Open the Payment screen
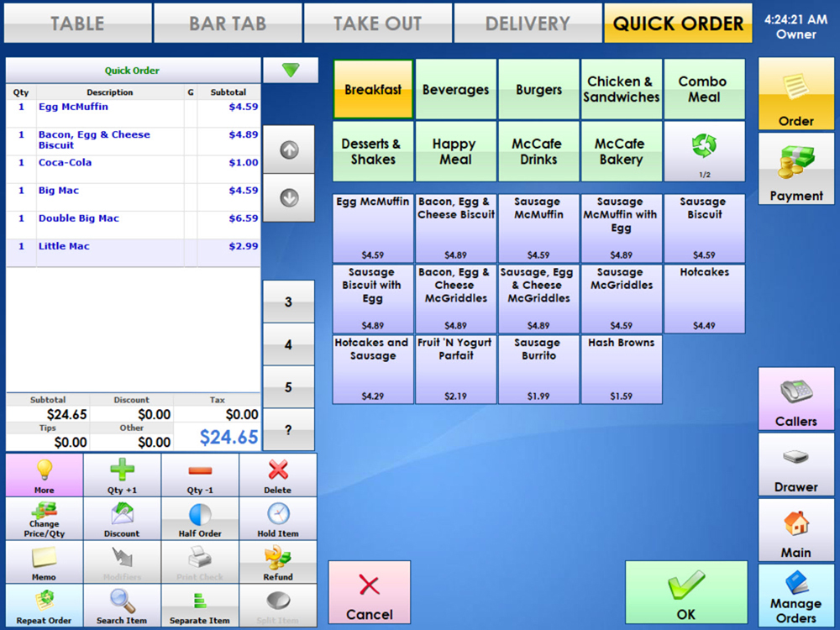840x630 pixels. (x=796, y=169)
